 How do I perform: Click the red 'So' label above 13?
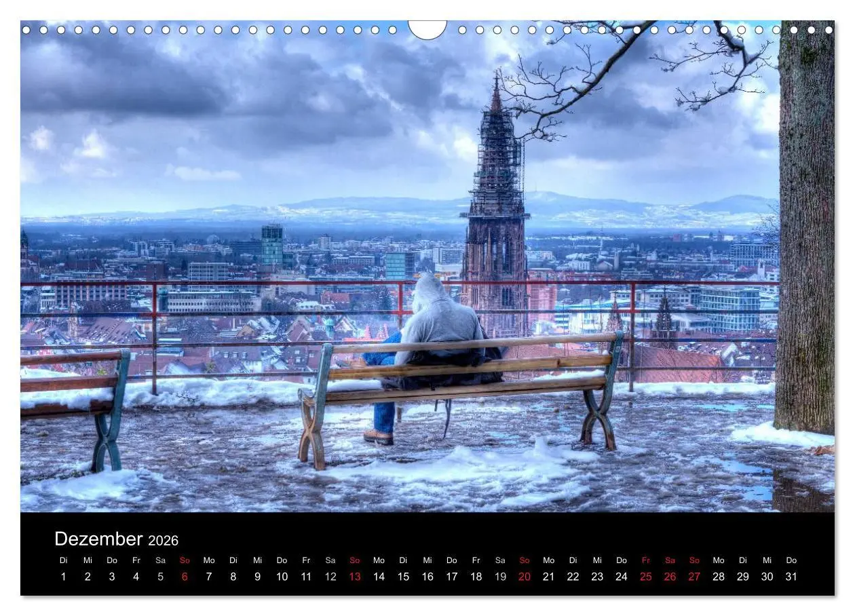pos(354,560)
